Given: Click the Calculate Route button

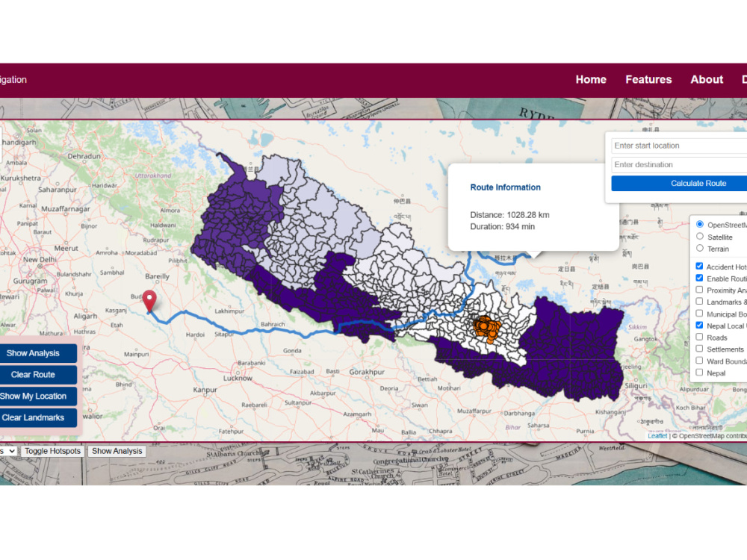Looking at the screenshot, I should click(x=679, y=184).
